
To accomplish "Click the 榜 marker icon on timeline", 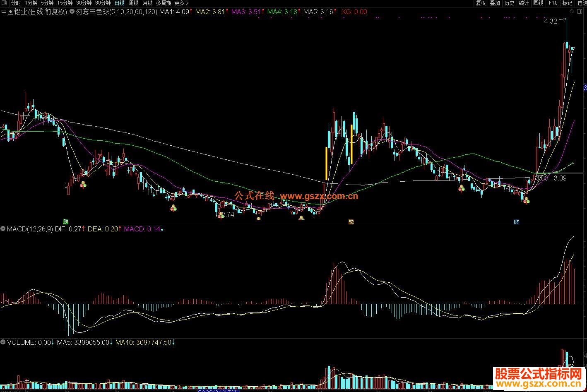I will tap(351, 221).
